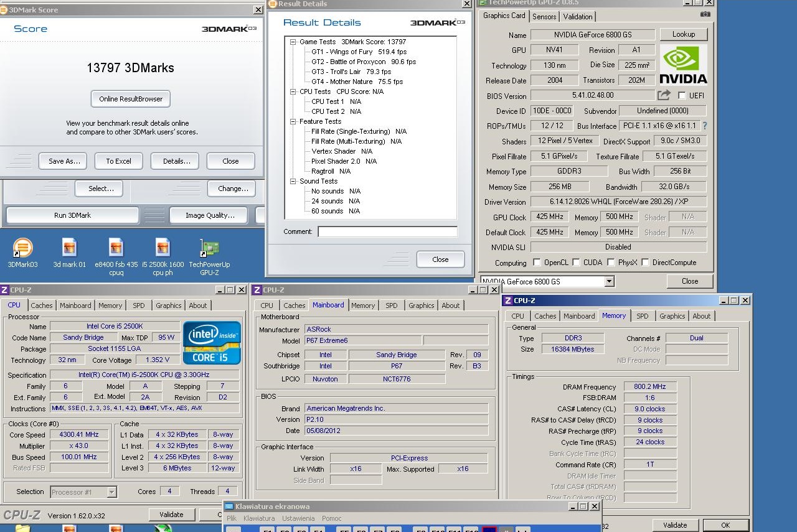
Task: Open the 3DMark03 desktop shortcut
Action: click(22, 253)
